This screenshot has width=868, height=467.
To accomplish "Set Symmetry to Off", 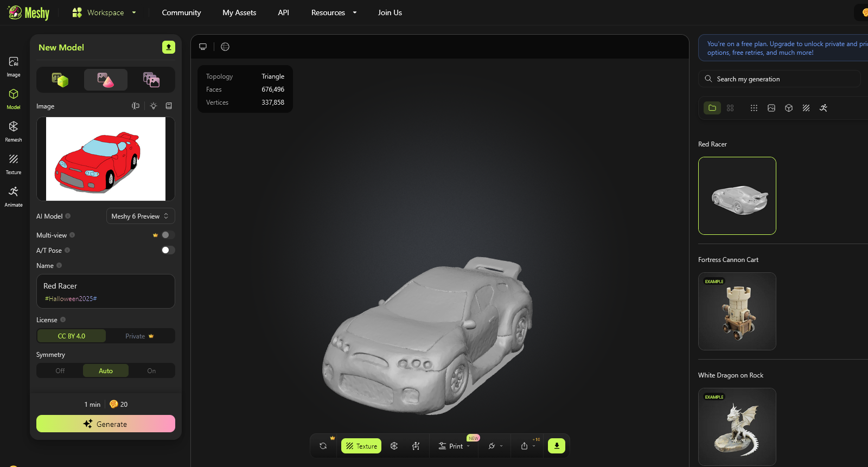I will click(60, 371).
